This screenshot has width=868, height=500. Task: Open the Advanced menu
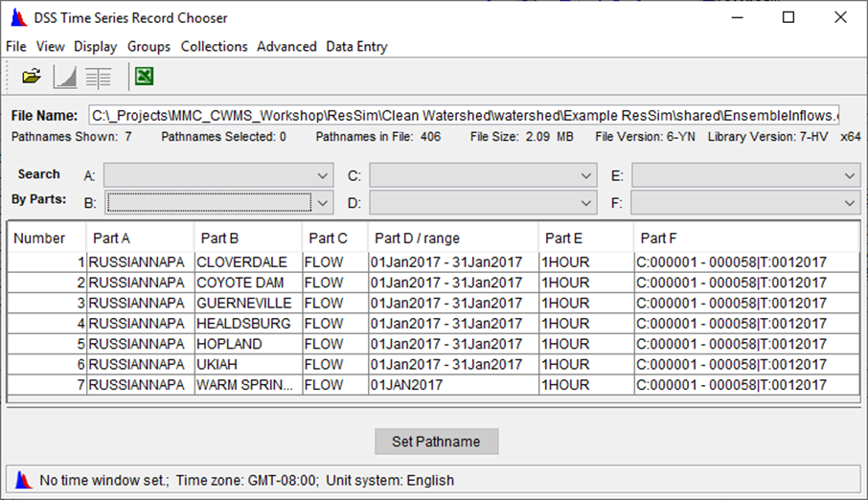[286, 47]
